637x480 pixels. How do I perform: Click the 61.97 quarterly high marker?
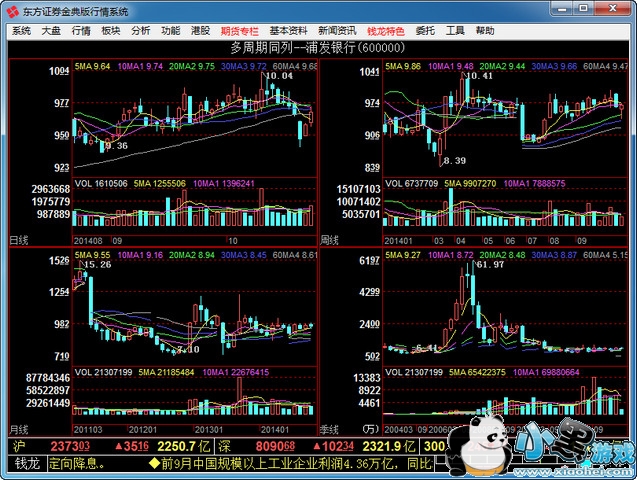pyautogui.click(x=490, y=265)
